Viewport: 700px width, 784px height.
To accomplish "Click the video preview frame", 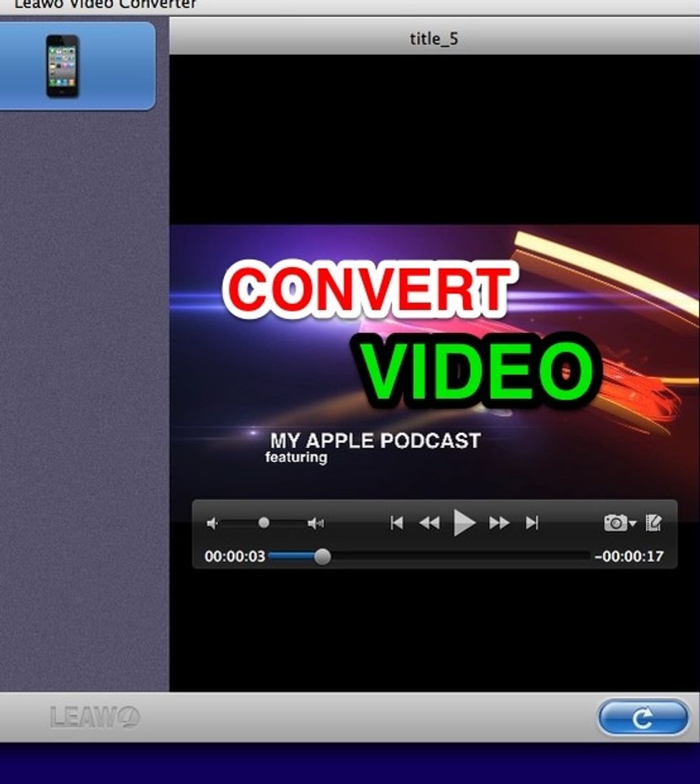I will click(434, 372).
